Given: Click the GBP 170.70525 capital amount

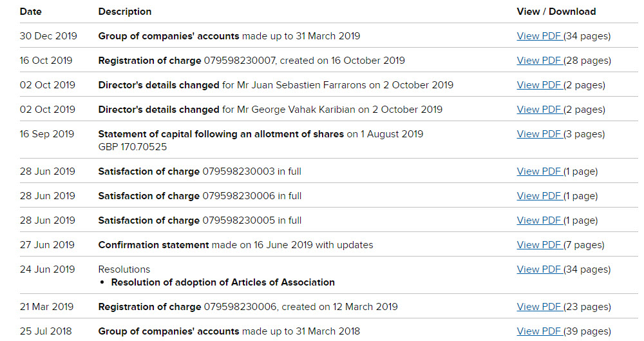Looking at the screenshot, I should click(133, 147).
